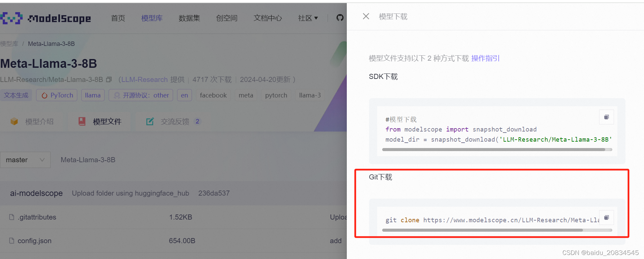Click the ModelScope logo
Screen dimensions: 644x259
tap(46, 18)
